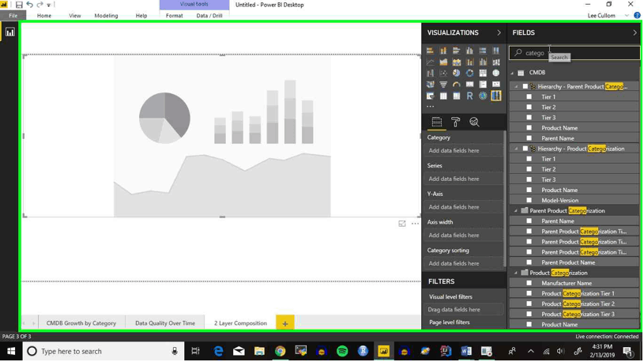Select the R script visual
The image size is (644, 362).
[469, 96]
